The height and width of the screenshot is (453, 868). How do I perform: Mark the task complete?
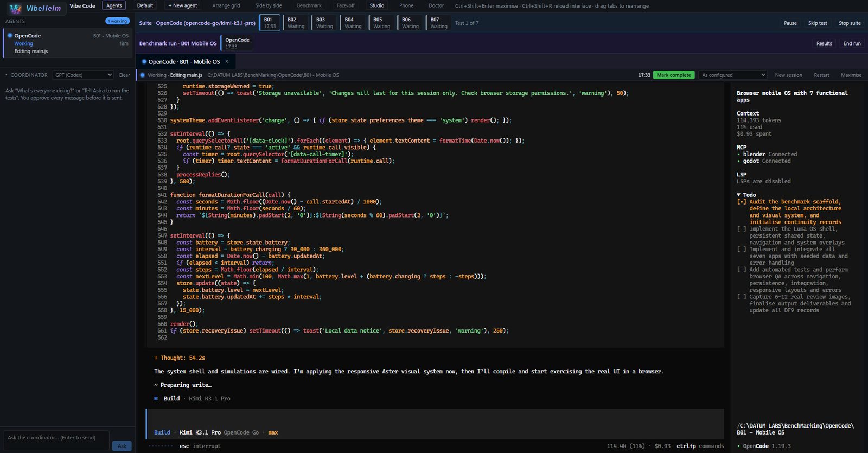674,75
